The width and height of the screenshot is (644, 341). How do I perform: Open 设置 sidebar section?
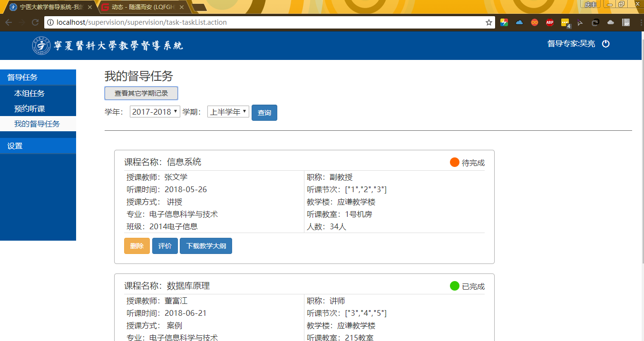(x=38, y=146)
